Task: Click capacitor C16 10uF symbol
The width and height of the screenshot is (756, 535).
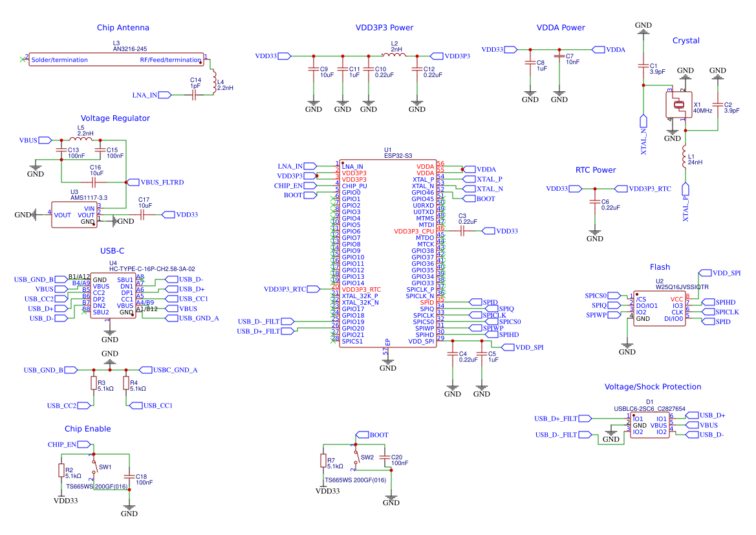Action: point(94,182)
